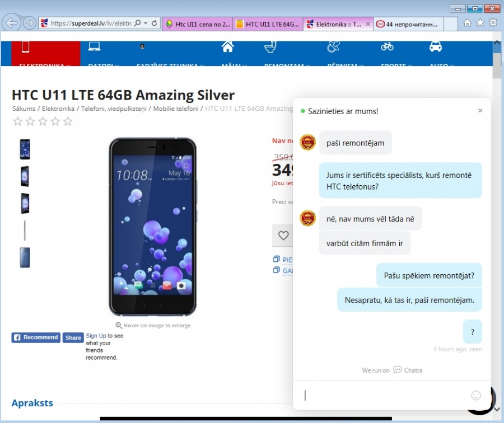Refresh the page with reload icon
Screen dimensions: 504x423
[155, 23]
